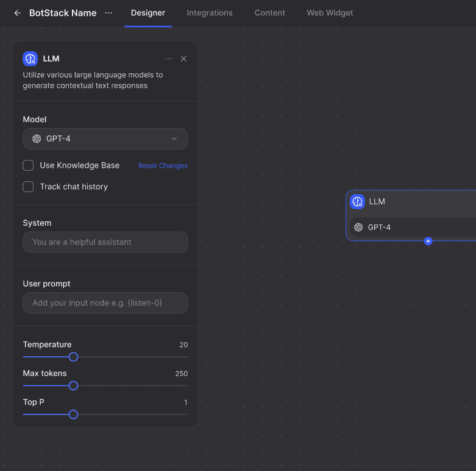Close the LLM settings panel
The height and width of the screenshot is (471, 476).
point(183,59)
